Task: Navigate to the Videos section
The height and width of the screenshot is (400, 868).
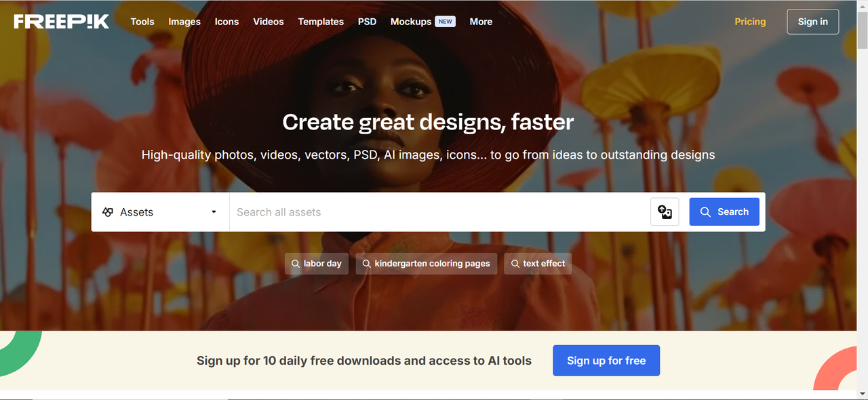Action: 269,22
